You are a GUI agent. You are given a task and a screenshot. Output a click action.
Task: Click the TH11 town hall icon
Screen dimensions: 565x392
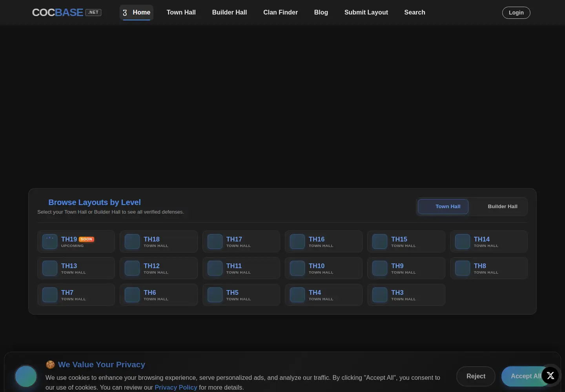[215, 268]
